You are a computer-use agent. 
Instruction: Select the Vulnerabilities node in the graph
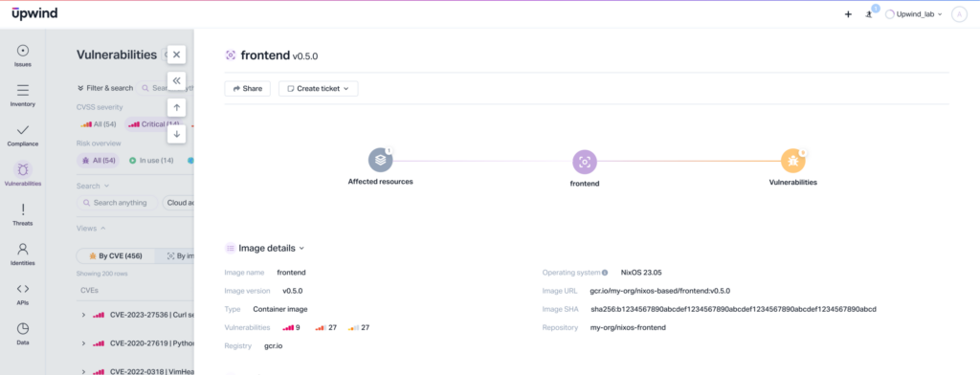click(792, 161)
